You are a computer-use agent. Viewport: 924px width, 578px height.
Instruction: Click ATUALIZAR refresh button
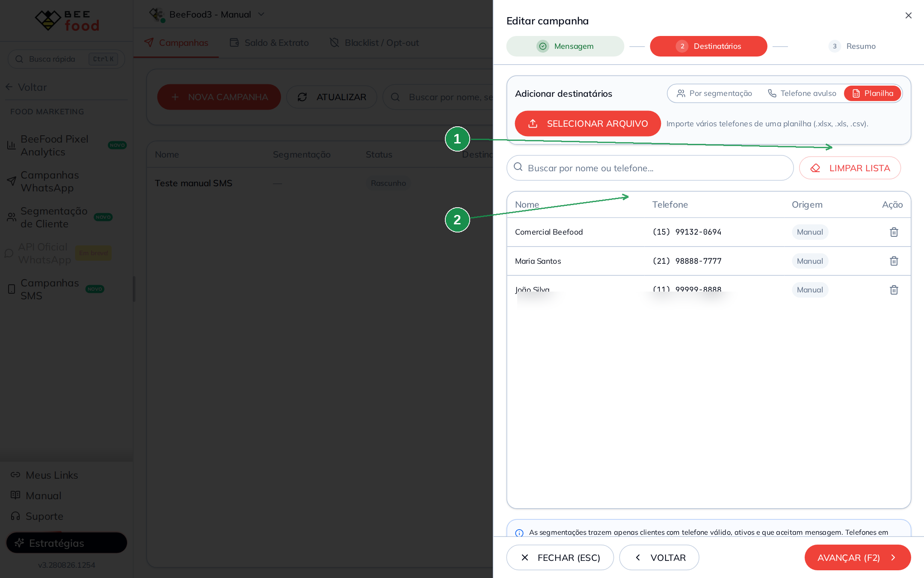[332, 97]
